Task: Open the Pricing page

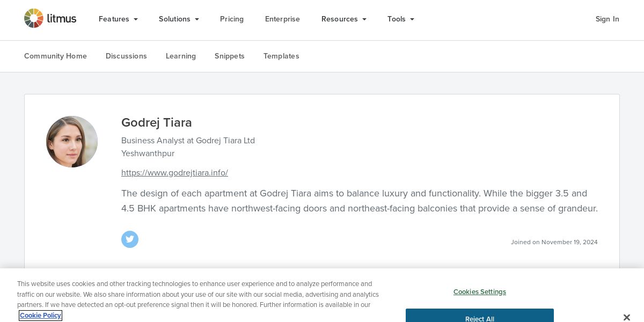Action: 232,19
